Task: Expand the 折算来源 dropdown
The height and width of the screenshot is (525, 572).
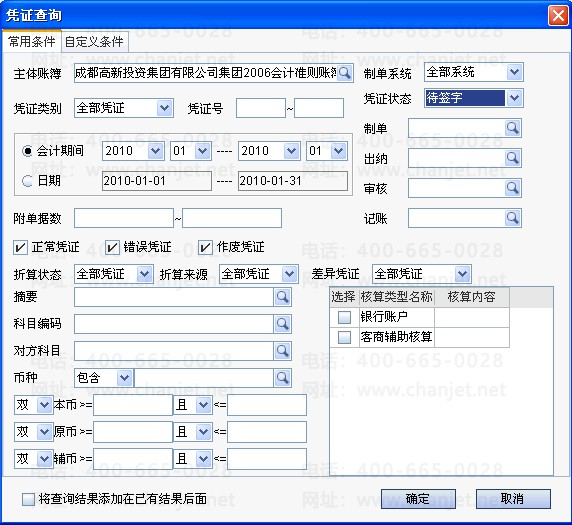Action: pyautogui.click(x=289, y=274)
